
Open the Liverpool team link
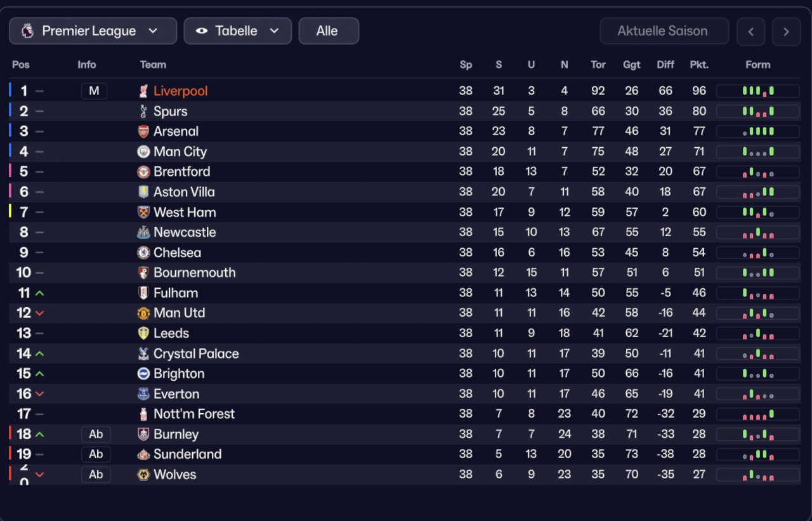(181, 91)
